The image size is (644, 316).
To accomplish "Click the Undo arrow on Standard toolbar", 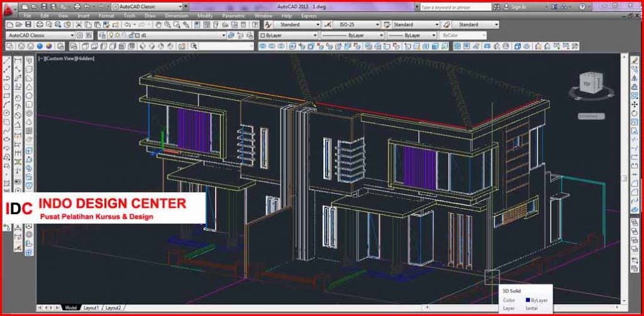I will 127,25.
